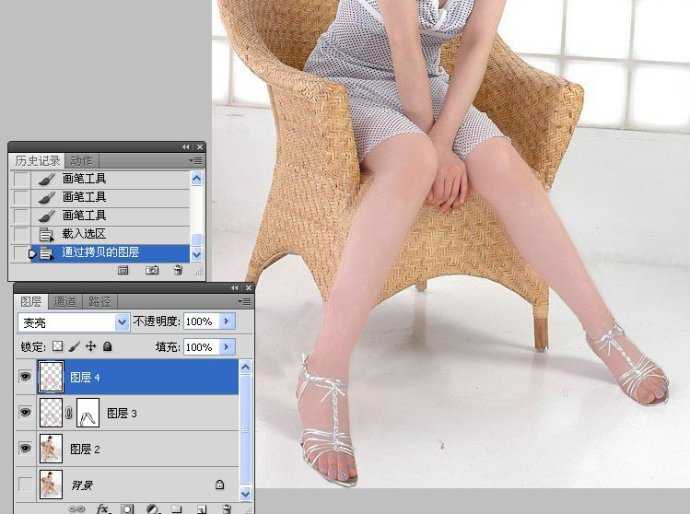
Task: Set history brush source for first 画笔工具
Action: click(x=20, y=179)
